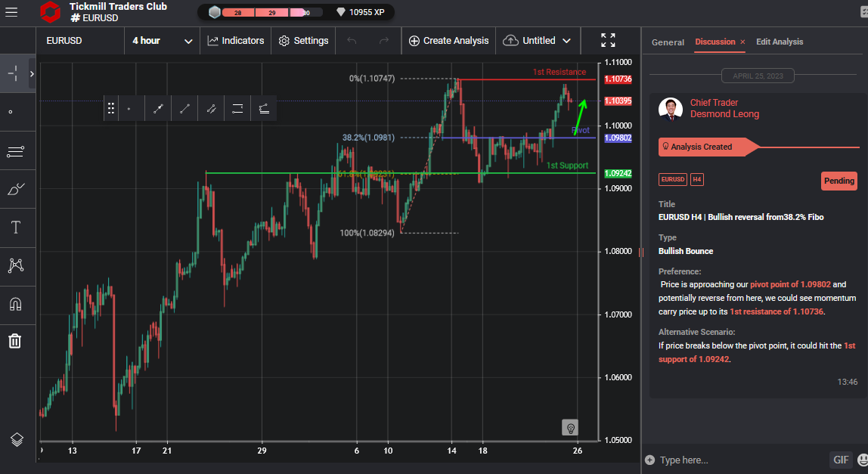Click the trash delete drawings icon
868x474 pixels.
pyautogui.click(x=15, y=340)
